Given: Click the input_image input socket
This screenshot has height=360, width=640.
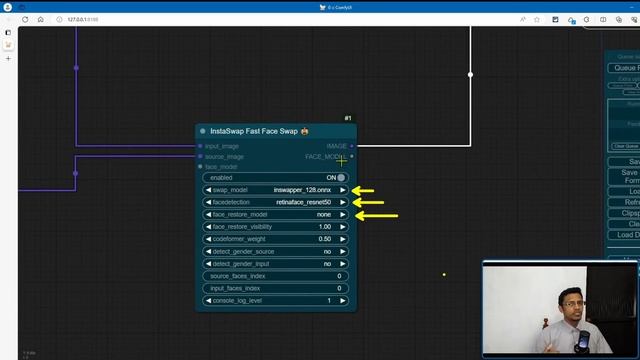Looking at the screenshot, I should (200, 146).
